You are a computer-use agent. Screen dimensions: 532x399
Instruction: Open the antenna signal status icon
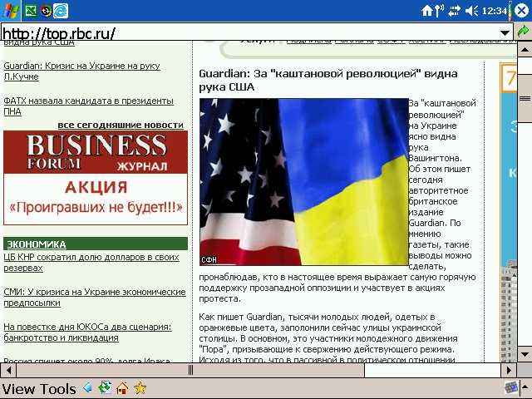tap(439, 11)
